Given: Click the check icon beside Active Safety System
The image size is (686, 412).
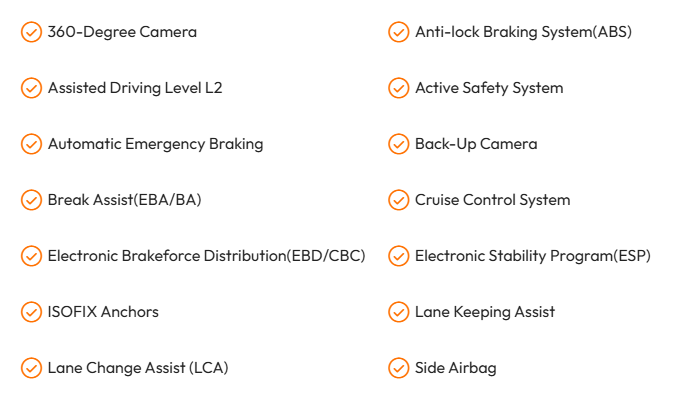Looking at the screenshot, I should [x=399, y=88].
